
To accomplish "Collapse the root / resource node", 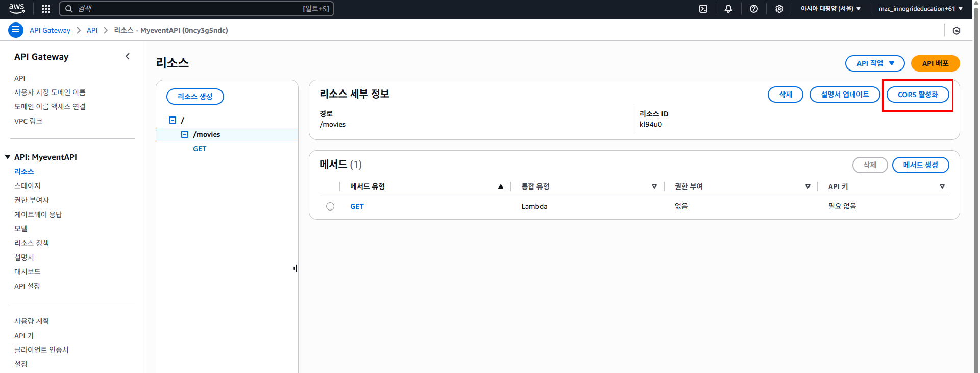I will (x=173, y=120).
